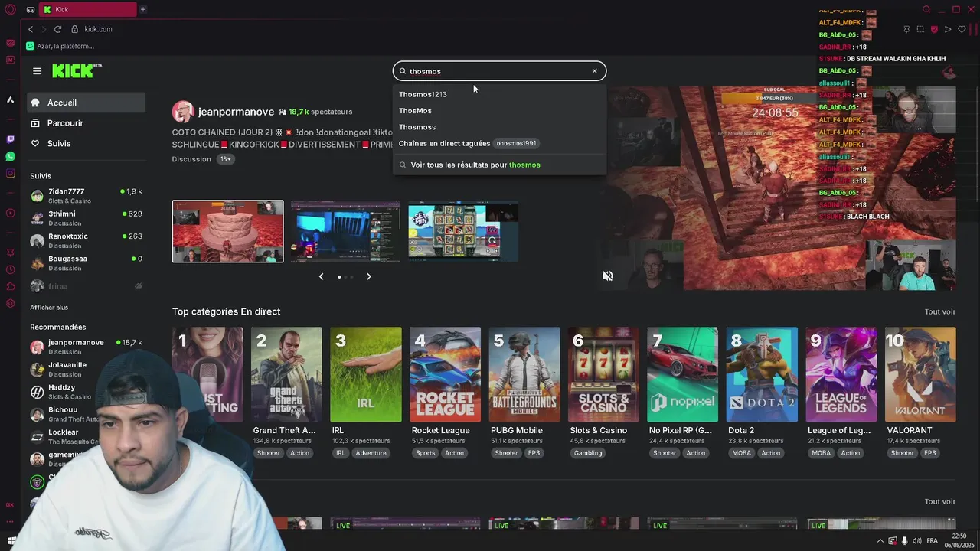The height and width of the screenshot is (551, 980).
Task: Click the MOBA tag under Dota 2
Action: (x=741, y=453)
